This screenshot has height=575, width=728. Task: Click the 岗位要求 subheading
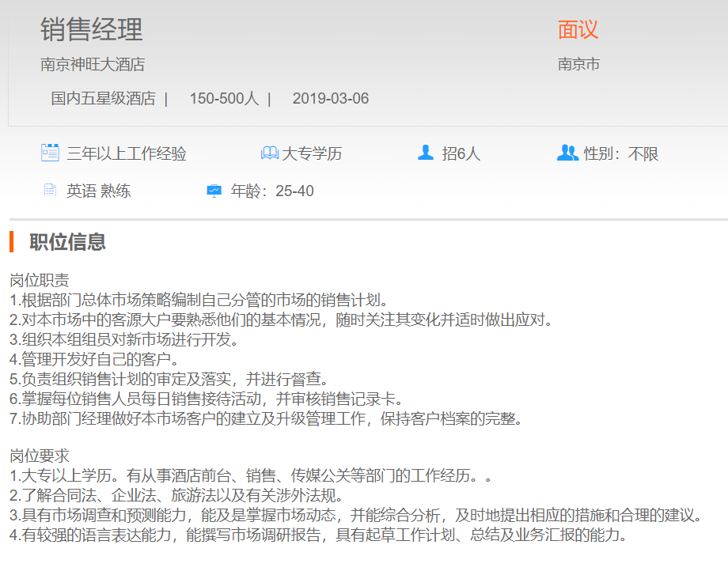point(39,456)
